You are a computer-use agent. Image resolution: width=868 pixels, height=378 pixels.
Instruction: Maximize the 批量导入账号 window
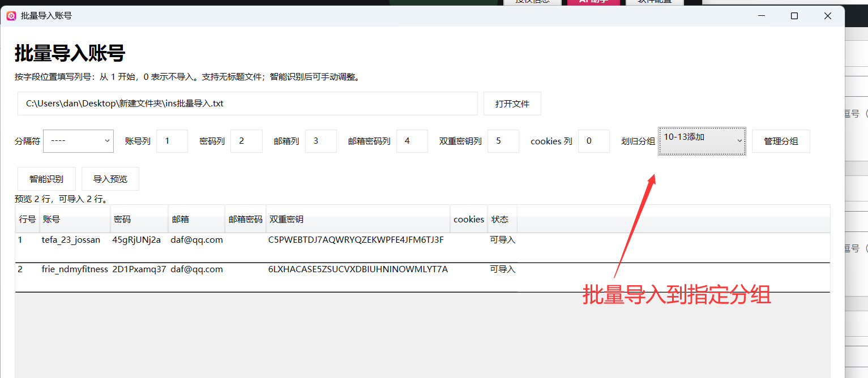[x=794, y=16]
